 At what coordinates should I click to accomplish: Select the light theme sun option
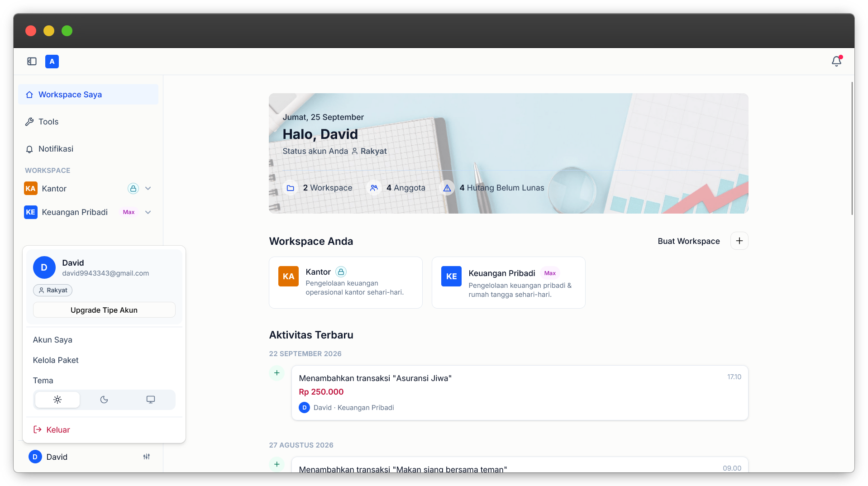click(57, 400)
